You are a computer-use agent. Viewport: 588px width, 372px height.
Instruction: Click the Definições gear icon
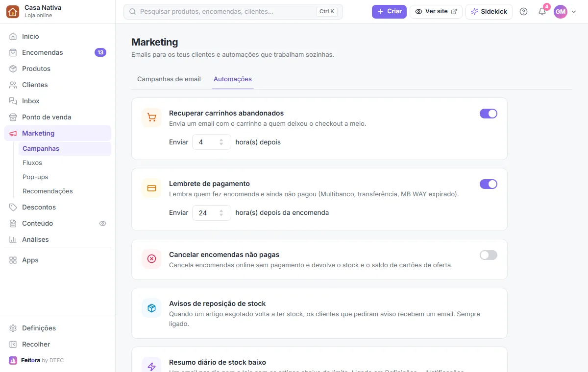[13, 328]
